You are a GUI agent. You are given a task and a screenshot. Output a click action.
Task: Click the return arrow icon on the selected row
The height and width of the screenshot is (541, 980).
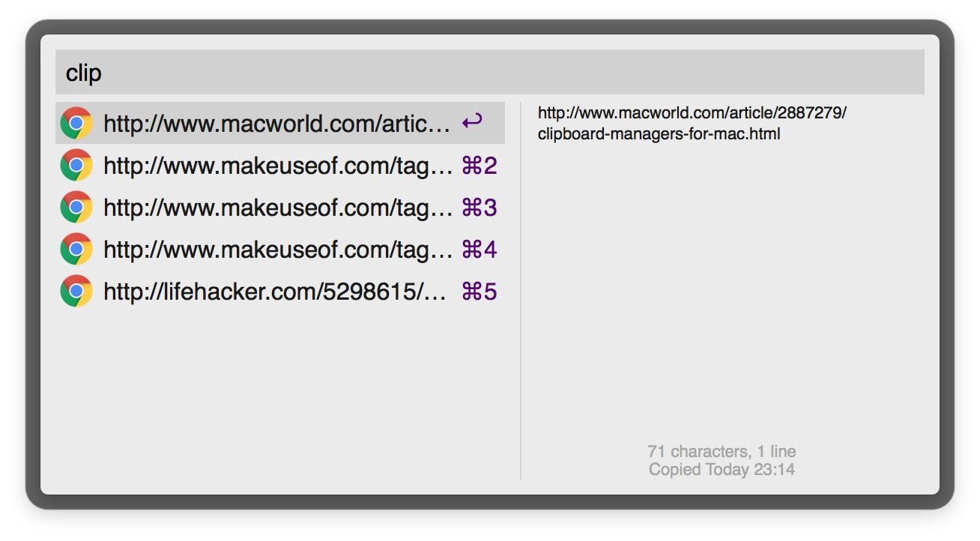click(x=472, y=121)
